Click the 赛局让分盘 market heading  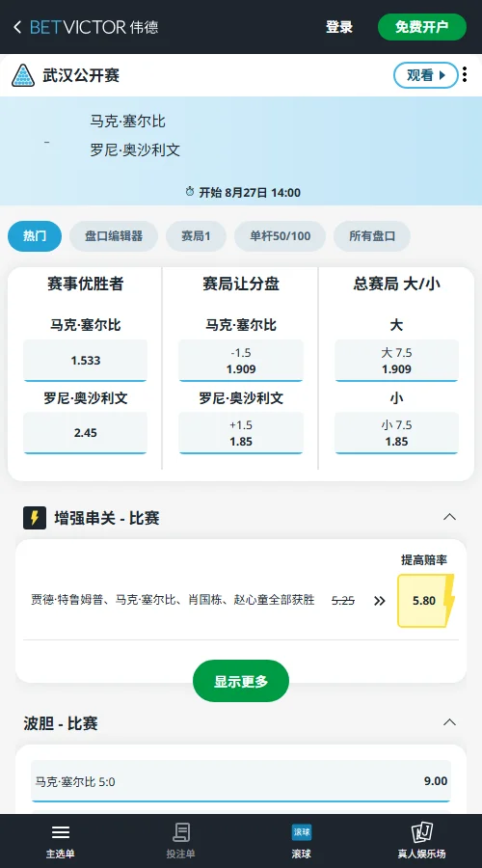(x=241, y=284)
